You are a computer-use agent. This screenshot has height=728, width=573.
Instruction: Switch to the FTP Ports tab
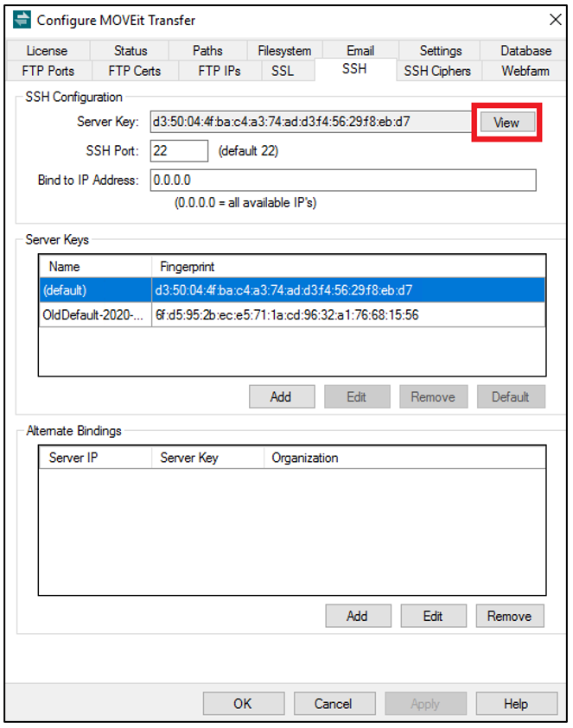pos(48,71)
